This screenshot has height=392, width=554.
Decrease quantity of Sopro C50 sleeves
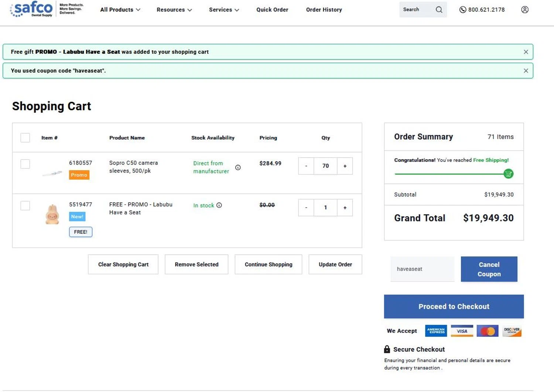point(306,166)
